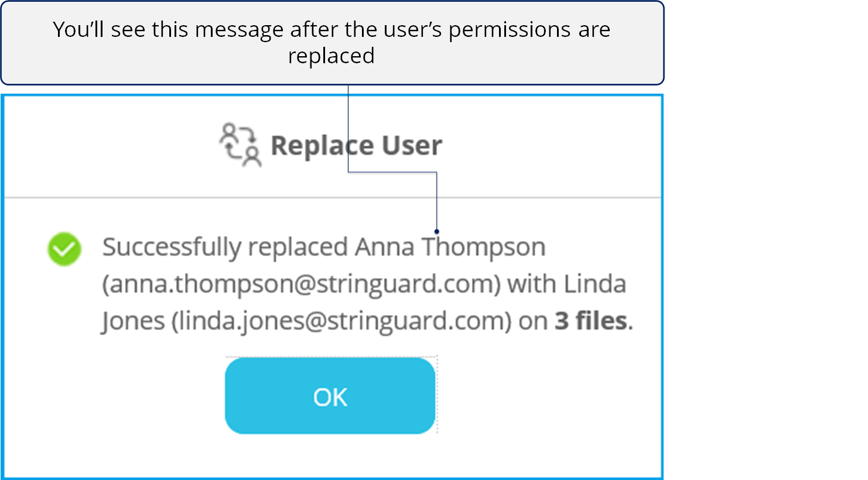
Task: Click the surname 'Jones' in the message
Action: 133,321
